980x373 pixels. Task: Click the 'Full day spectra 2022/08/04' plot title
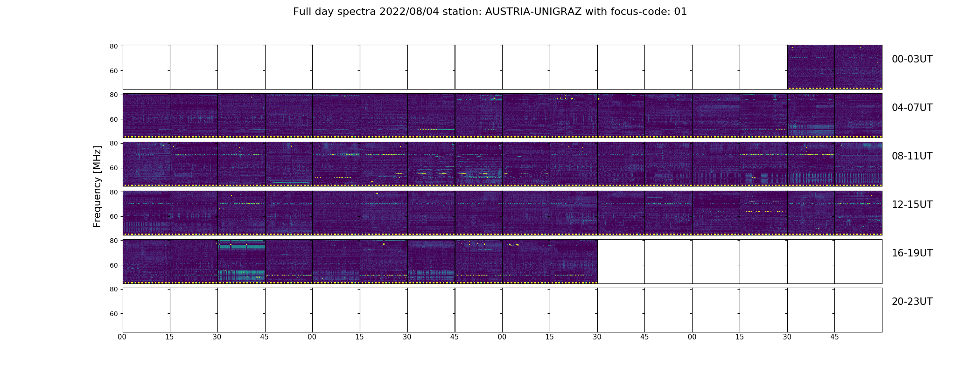click(x=490, y=12)
